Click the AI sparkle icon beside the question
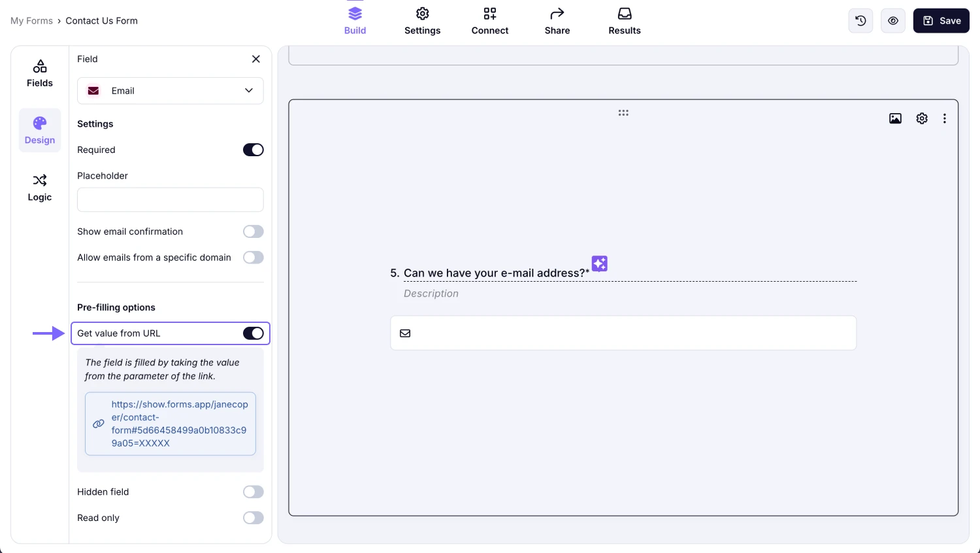The height and width of the screenshot is (553, 980). (x=599, y=263)
